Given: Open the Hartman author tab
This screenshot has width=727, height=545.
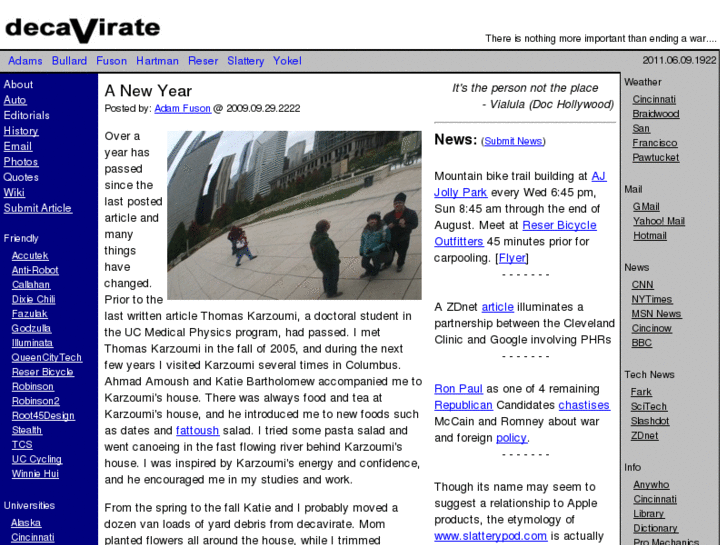Looking at the screenshot, I should pos(157,61).
